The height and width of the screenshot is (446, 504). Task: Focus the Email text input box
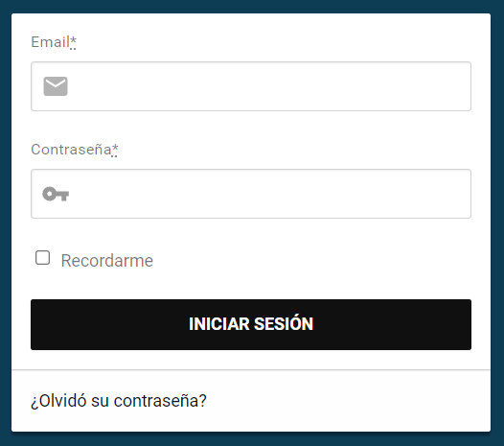[x=251, y=86]
